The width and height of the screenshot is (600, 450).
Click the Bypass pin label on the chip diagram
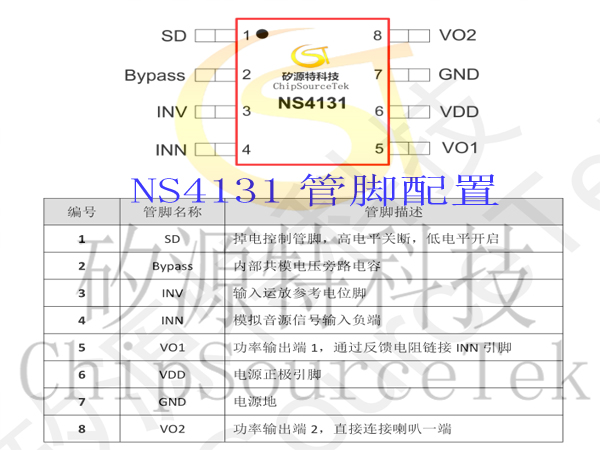155,75
